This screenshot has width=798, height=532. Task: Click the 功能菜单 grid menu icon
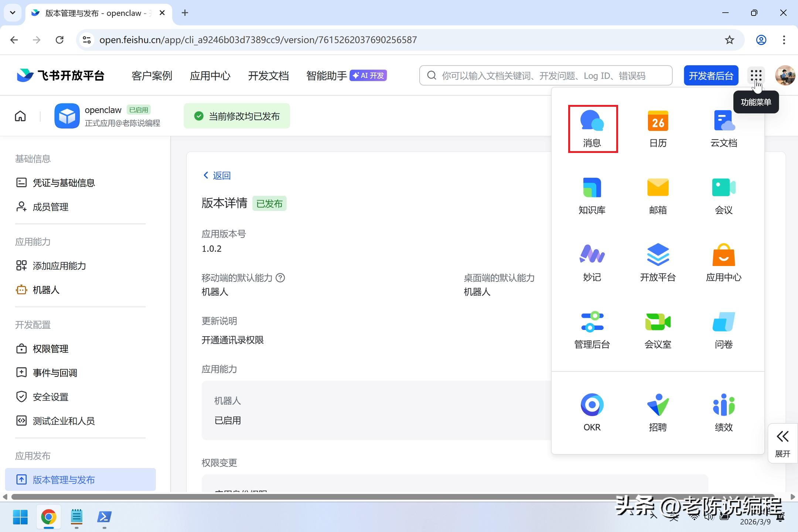coord(756,75)
